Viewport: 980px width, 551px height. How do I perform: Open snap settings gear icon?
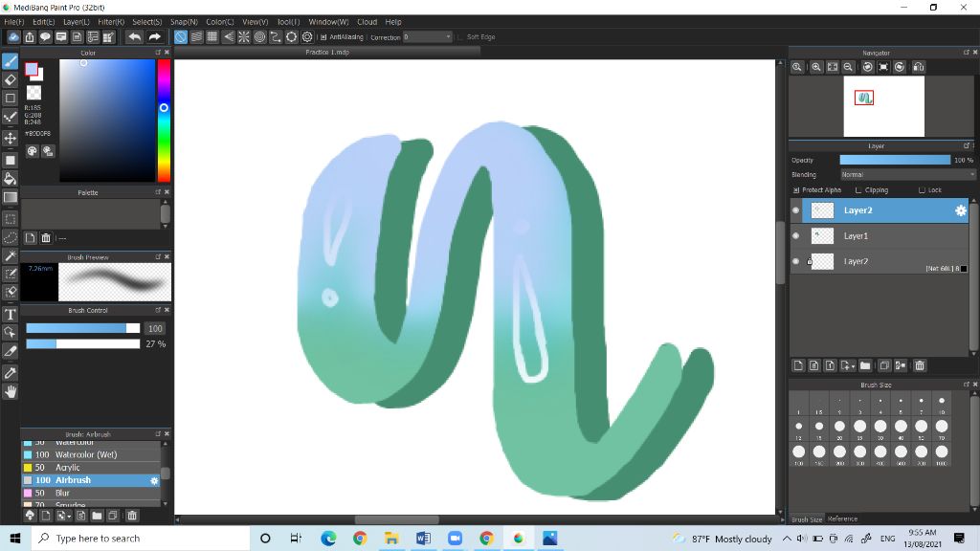[x=307, y=37]
